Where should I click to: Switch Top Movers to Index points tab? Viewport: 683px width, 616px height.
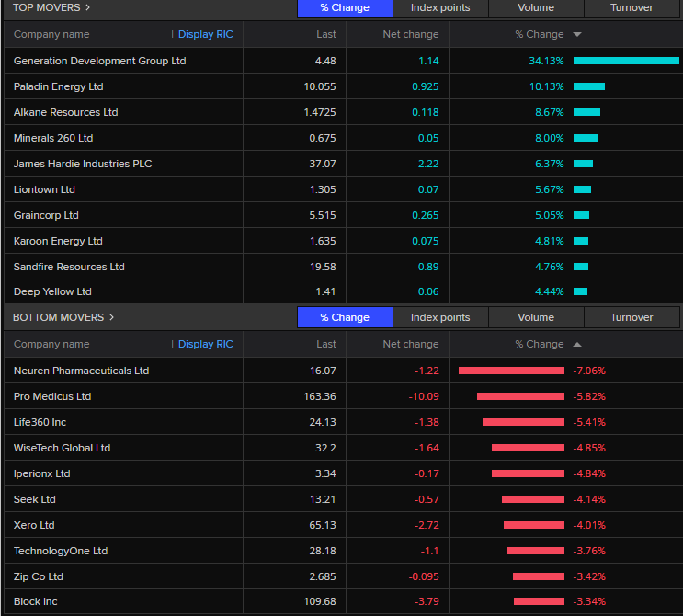point(440,8)
